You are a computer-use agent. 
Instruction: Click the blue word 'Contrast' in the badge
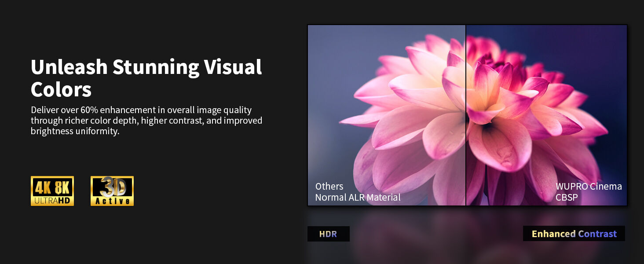click(x=597, y=234)
